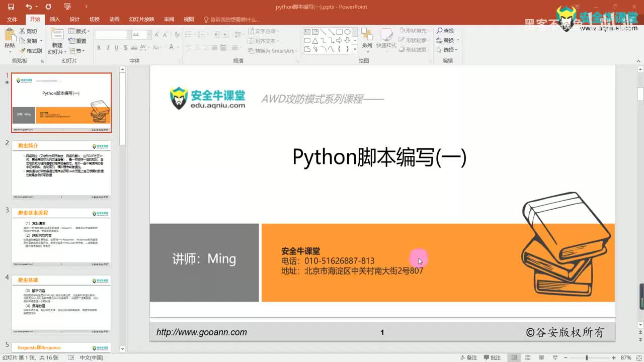This screenshot has height=362, width=644.
Task: Switch to the 设计 design tab
Action: click(x=74, y=20)
